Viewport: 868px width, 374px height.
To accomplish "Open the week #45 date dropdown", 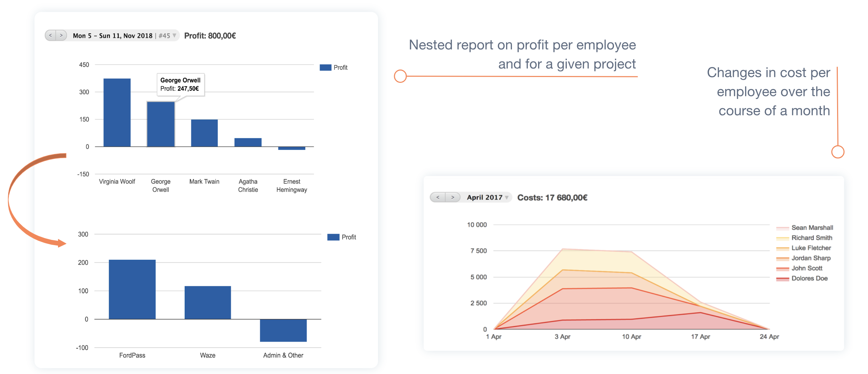I will [x=125, y=36].
